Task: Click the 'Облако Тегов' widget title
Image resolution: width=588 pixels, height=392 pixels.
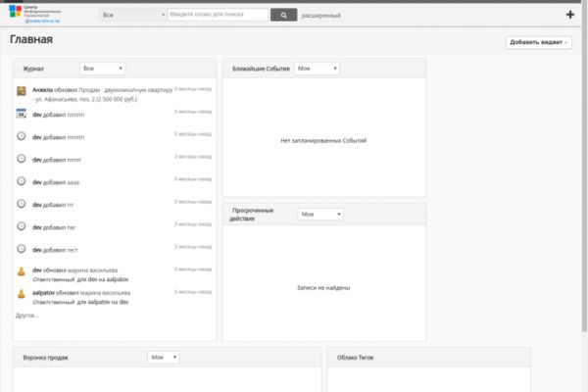Action: point(355,358)
